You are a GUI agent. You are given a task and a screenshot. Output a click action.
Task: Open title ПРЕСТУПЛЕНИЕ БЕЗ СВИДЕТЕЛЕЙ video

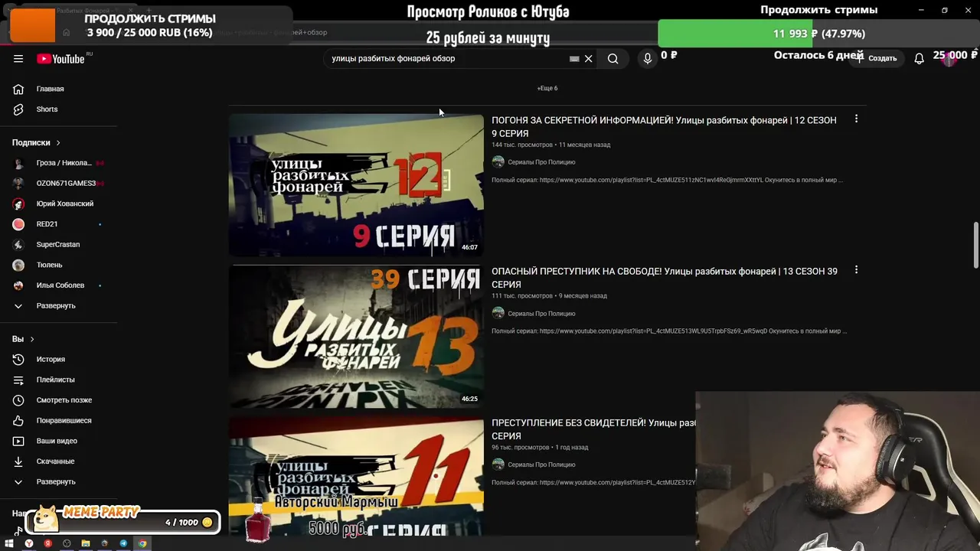point(593,429)
